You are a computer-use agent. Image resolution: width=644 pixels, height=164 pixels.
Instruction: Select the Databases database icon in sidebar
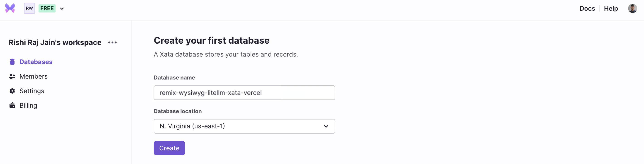pos(12,62)
